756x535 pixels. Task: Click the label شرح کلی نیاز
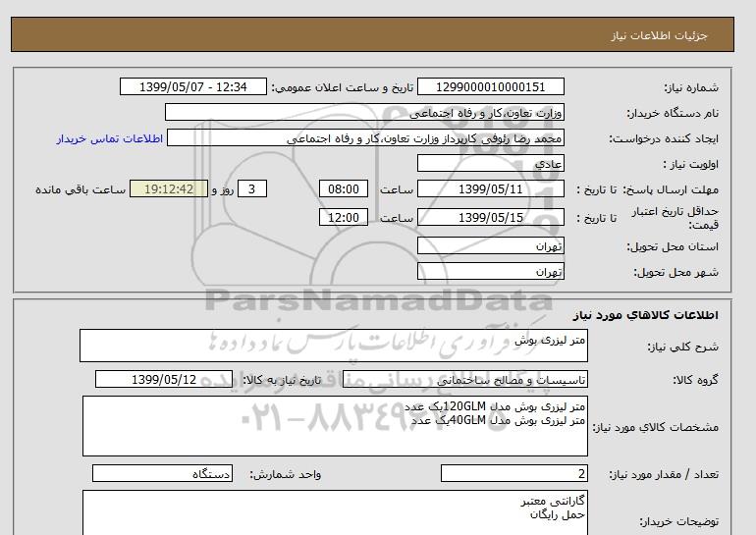click(682, 347)
